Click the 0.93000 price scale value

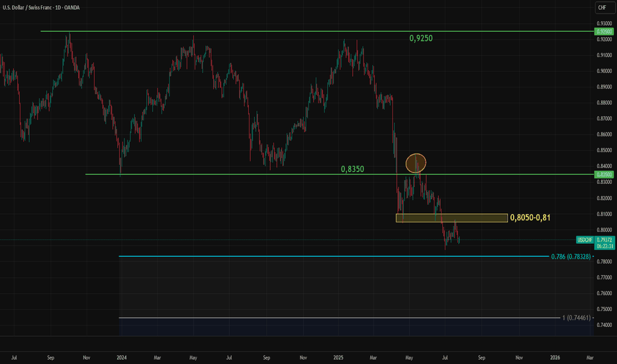click(604, 24)
